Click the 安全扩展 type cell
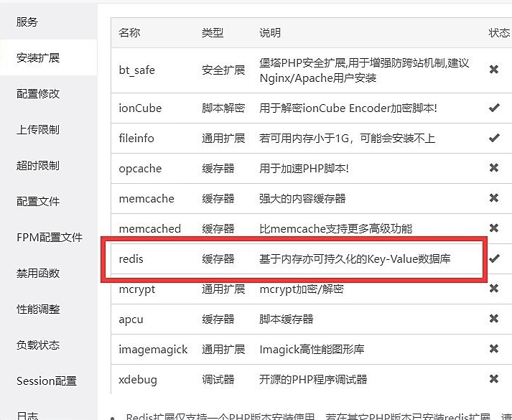Screen dimensions: 512x420 coord(223,70)
